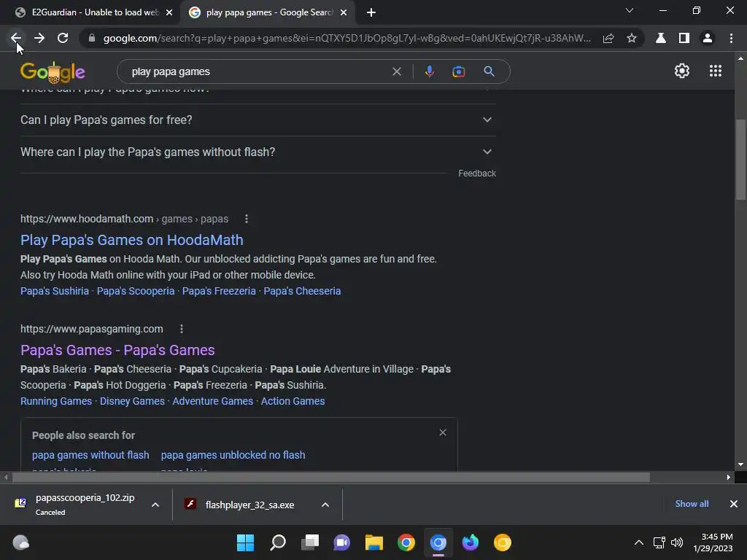Search for papa games without flash

(x=90, y=455)
